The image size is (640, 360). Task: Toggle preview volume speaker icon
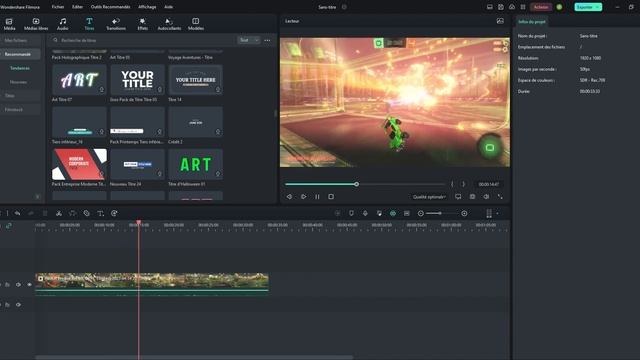[486, 197]
